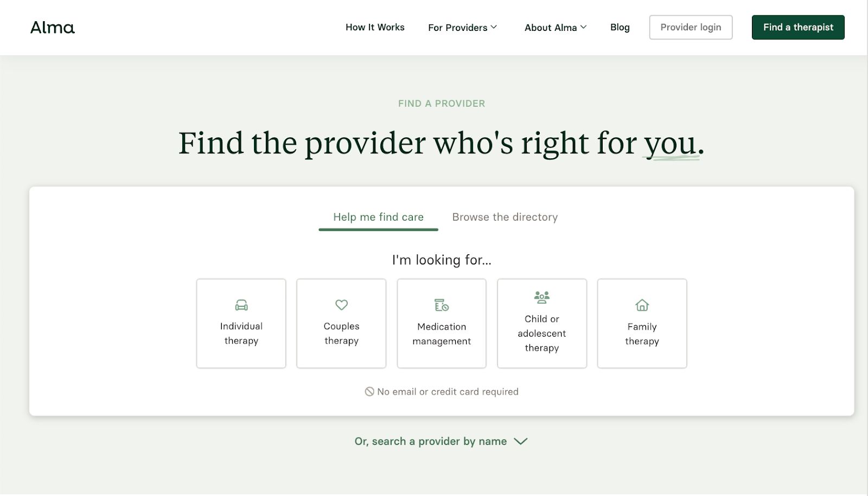This screenshot has width=868, height=496.
Task: Click the heart icon for Couples therapy
Action: click(x=341, y=305)
